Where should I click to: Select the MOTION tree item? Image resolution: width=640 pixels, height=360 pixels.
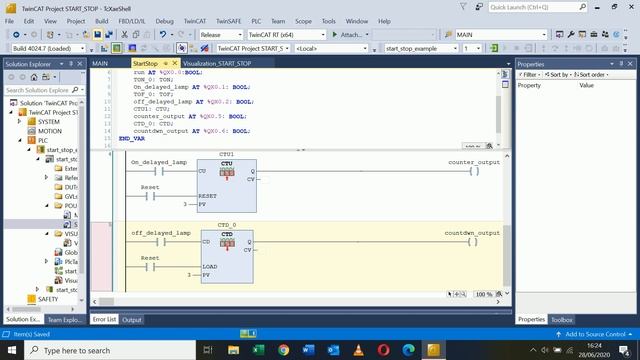coord(50,131)
